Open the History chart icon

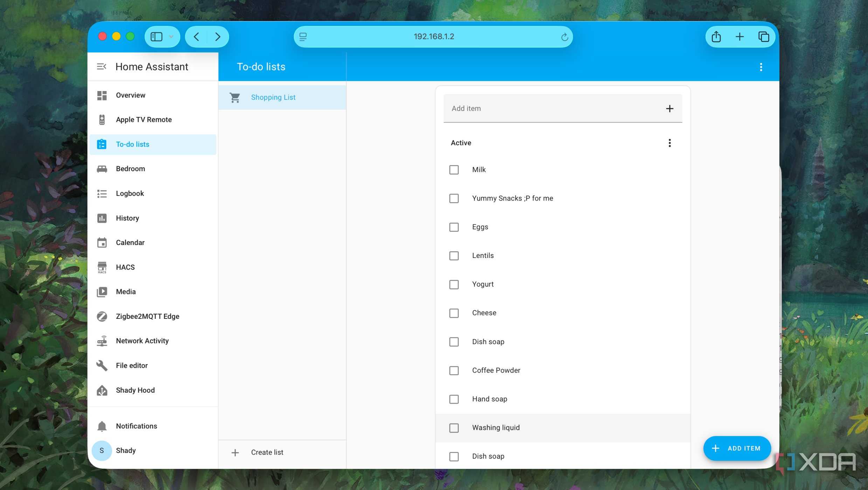click(102, 218)
